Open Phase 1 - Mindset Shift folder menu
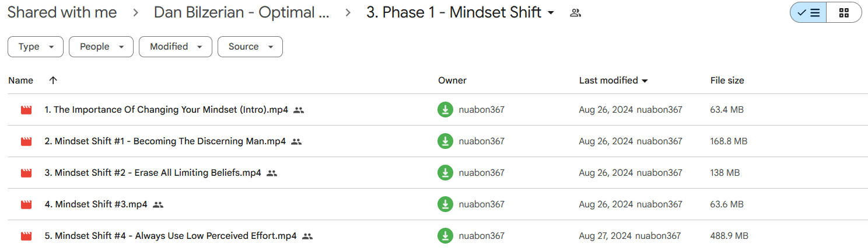The image size is (868, 250). pos(460,12)
